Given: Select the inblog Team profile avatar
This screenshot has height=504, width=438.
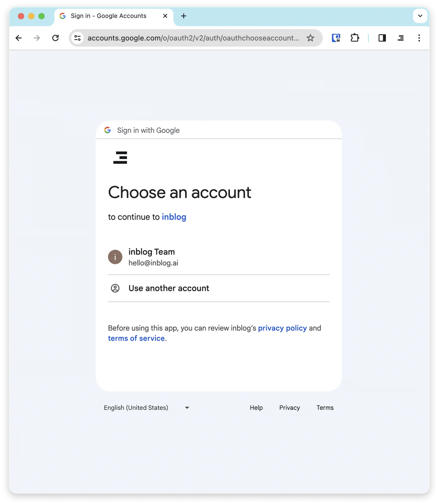Looking at the screenshot, I should [115, 257].
